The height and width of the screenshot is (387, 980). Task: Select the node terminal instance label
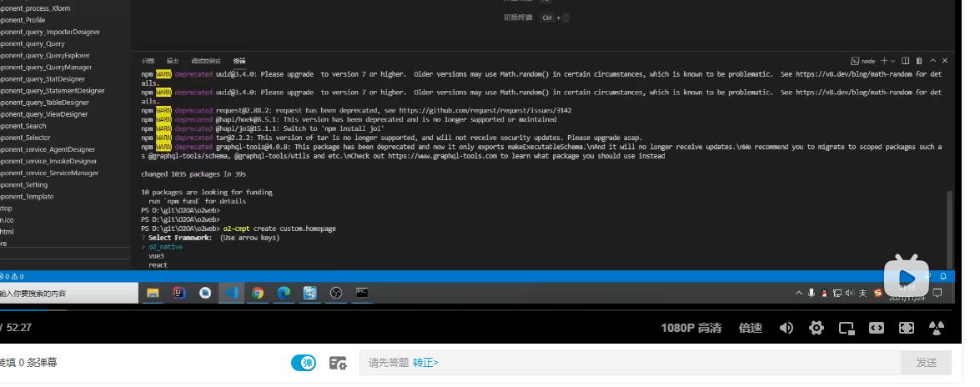tap(863, 61)
